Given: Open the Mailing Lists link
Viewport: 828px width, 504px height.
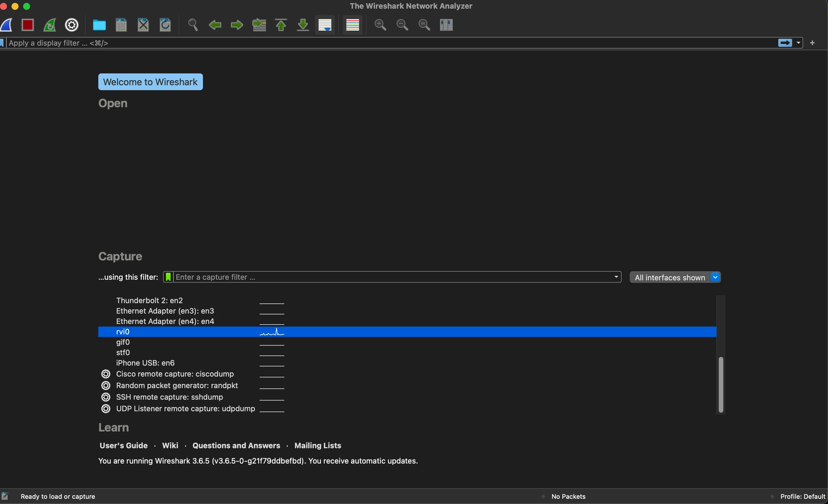Looking at the screenshot, I should click(317, 445).
